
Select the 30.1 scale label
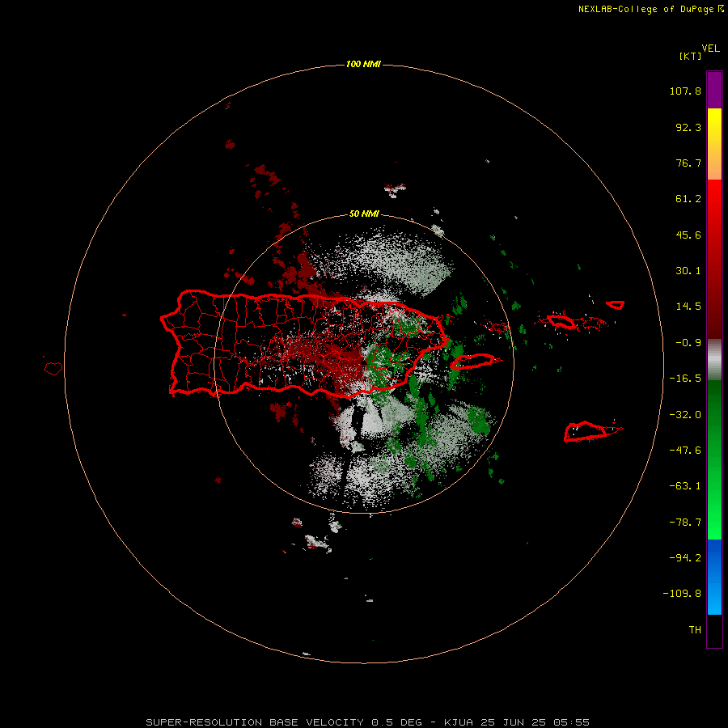point(688,271)
